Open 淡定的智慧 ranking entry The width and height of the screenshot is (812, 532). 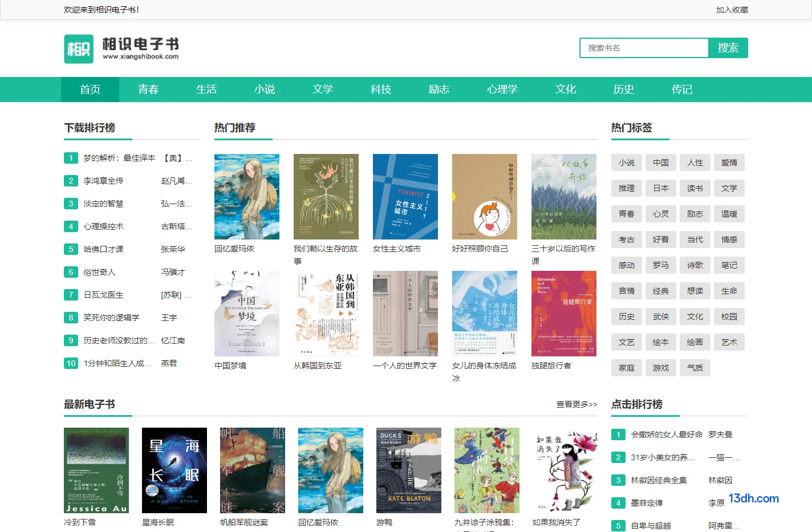coord(103,204)
